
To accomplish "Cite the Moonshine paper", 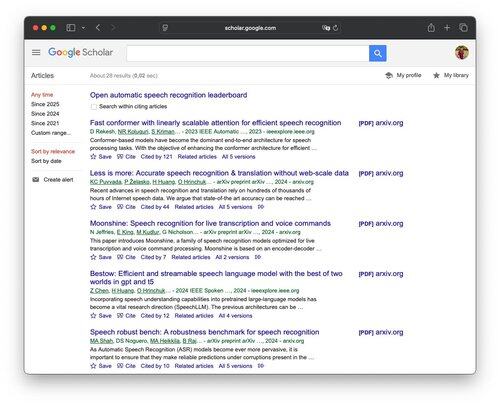I will tap(126, 257).
